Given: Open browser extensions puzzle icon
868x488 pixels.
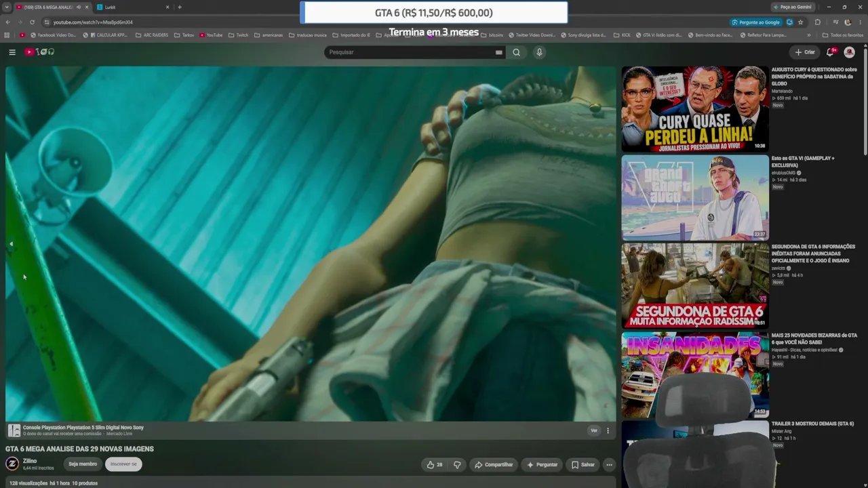Looking at the screenshot, I should coord(817,22).
